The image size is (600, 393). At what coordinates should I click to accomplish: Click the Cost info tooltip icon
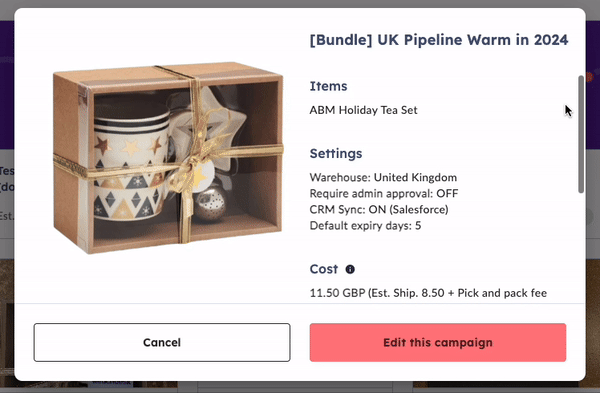[350, 269]
